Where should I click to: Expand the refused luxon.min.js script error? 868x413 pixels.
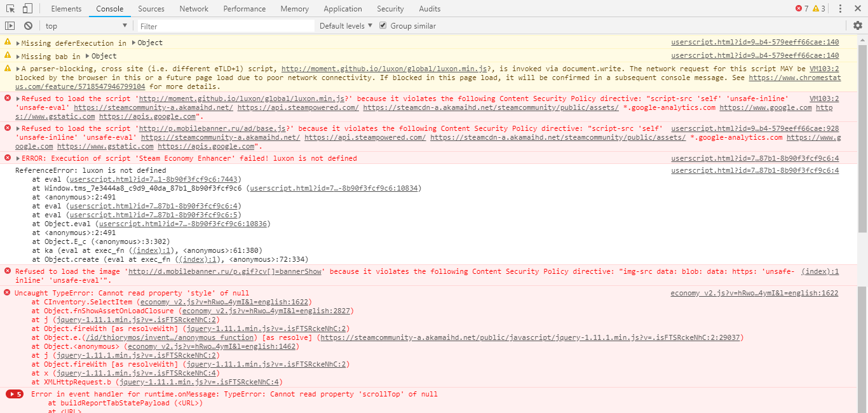coord(18,99)
